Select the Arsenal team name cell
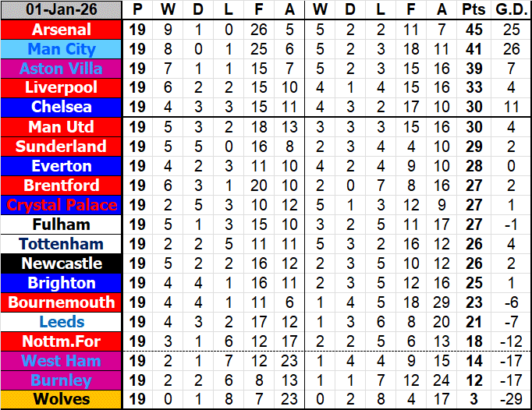 click(62, 30)
